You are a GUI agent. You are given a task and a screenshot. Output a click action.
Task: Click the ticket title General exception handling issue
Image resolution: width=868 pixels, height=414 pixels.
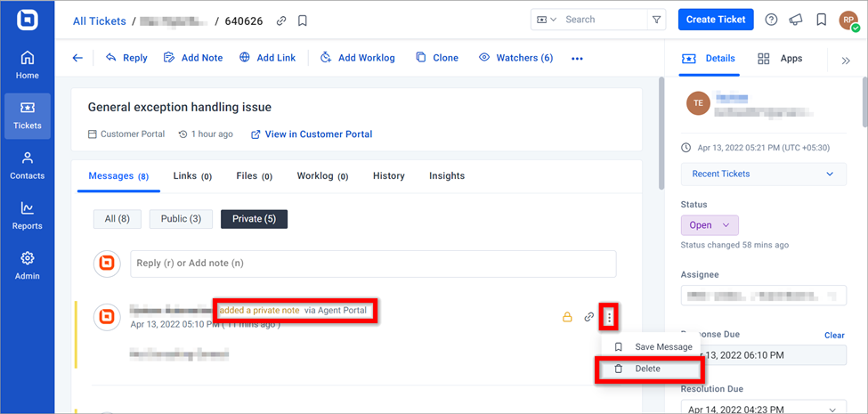(x=179, y=107)
